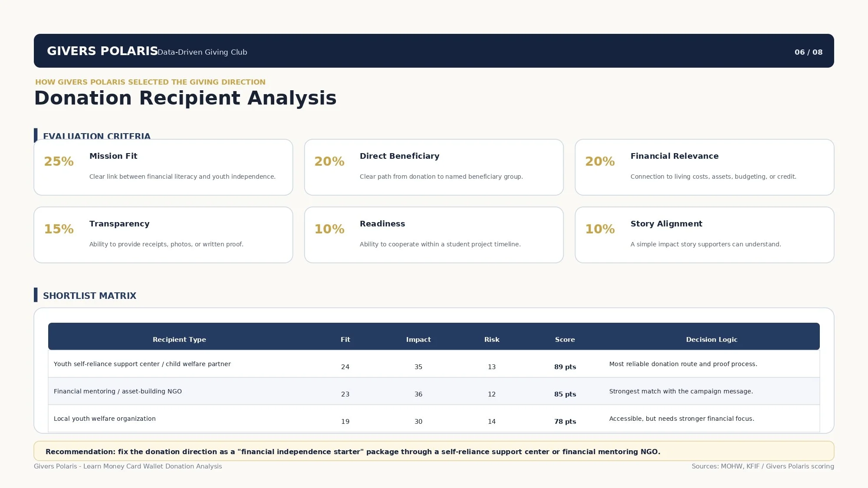Click Fit value 23 in the table

coord(345,394)
